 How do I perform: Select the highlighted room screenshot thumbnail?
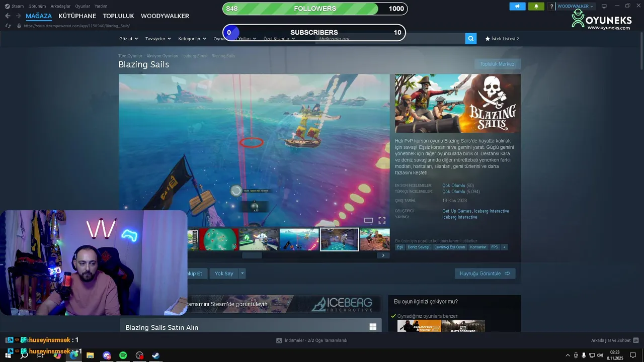point(339,239)
